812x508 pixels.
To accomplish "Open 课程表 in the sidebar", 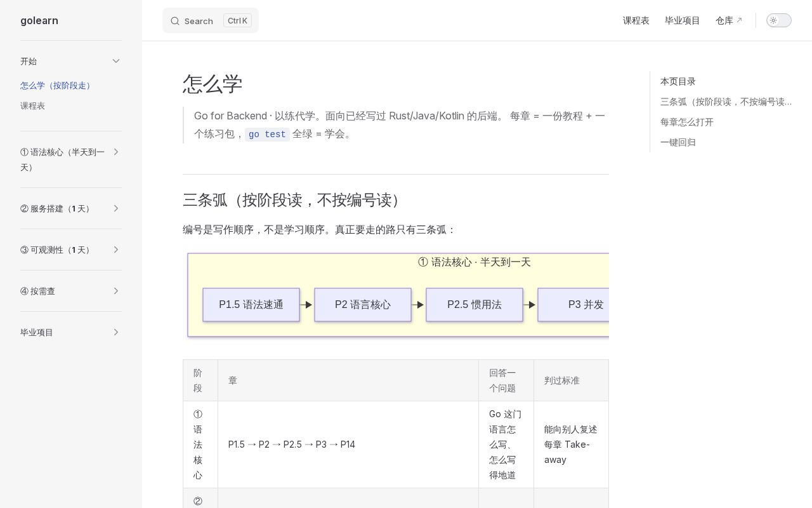I will [32, 105].
